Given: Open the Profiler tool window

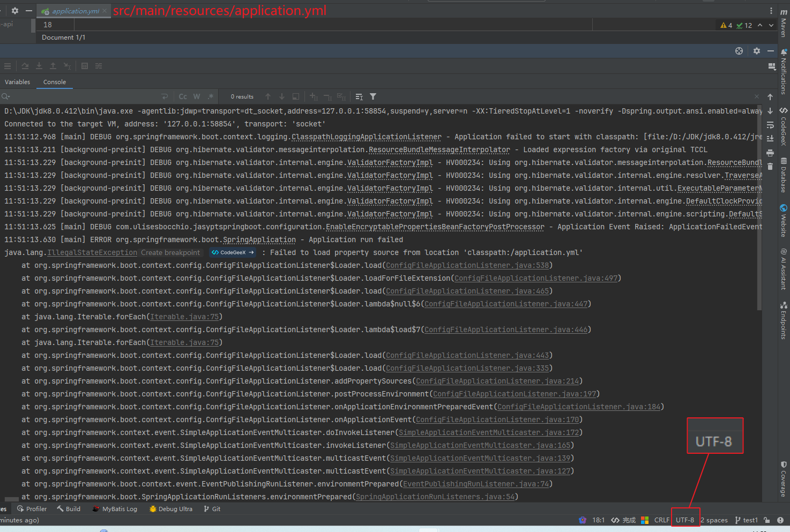Looking at the screenshot, I should click(32, 509).
